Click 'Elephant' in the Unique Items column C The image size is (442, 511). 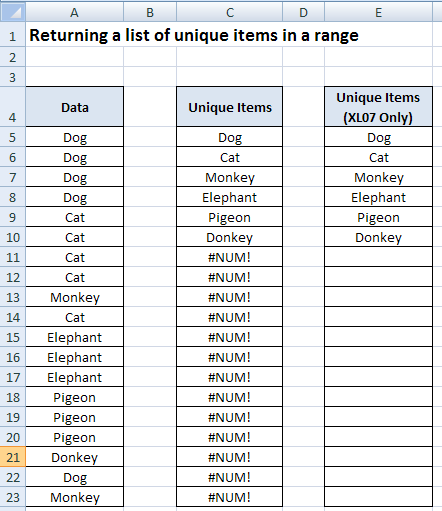[230, 197]
